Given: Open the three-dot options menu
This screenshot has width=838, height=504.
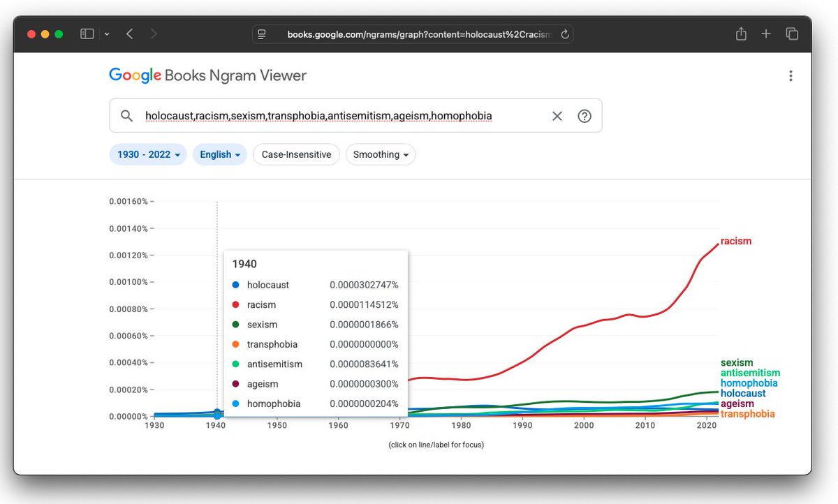Looking at the screenshot, I should pos(791,75).
